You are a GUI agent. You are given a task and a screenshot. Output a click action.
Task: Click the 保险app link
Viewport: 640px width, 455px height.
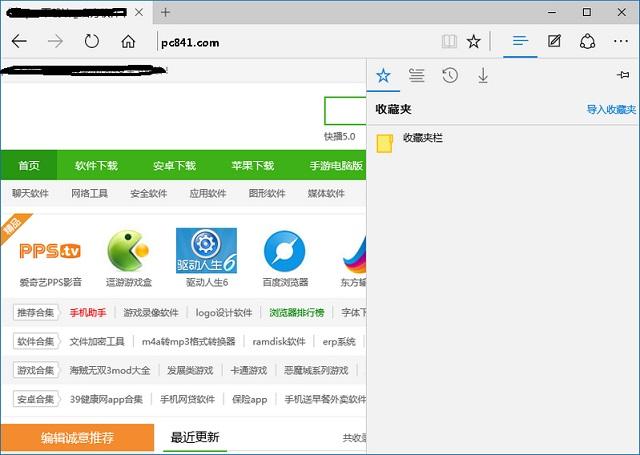click(249, 400)
